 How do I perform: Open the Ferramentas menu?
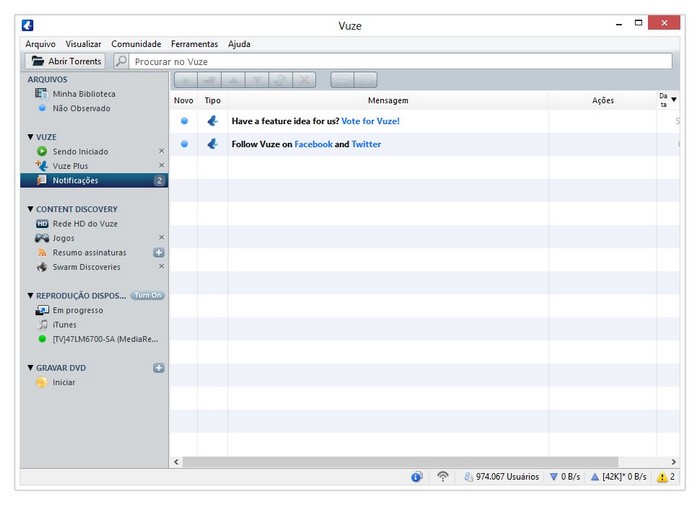coord(194,44)
